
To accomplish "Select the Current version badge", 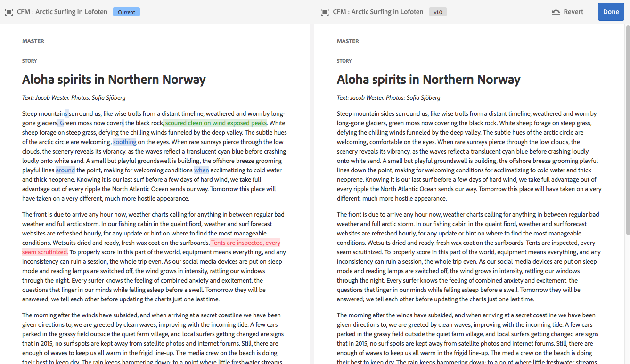I will (126, 12).
